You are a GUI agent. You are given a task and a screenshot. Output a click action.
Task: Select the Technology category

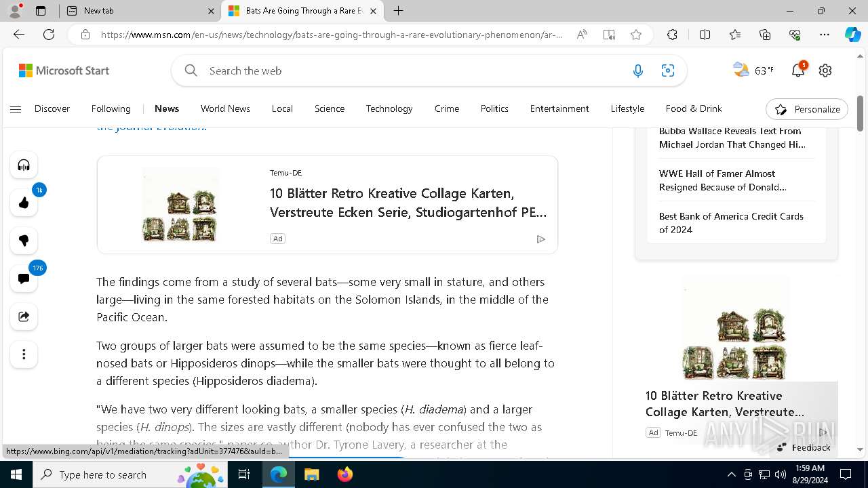point(389,108)
